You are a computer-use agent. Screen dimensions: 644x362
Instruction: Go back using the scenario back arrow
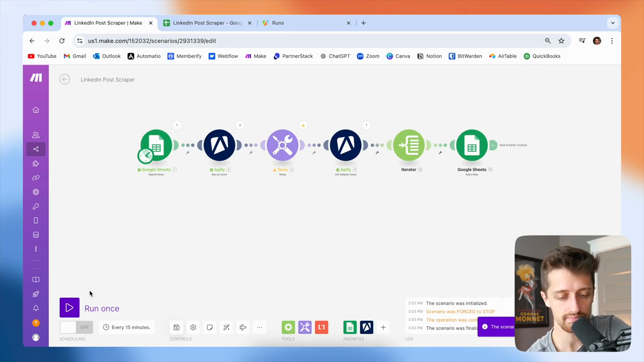point(64,79)
